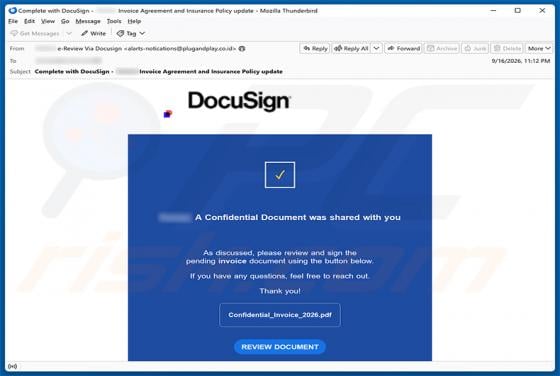Viewport: 560px width, 376px height.
Task: Click the DocuSign logo in email
Action: point(239,101)
